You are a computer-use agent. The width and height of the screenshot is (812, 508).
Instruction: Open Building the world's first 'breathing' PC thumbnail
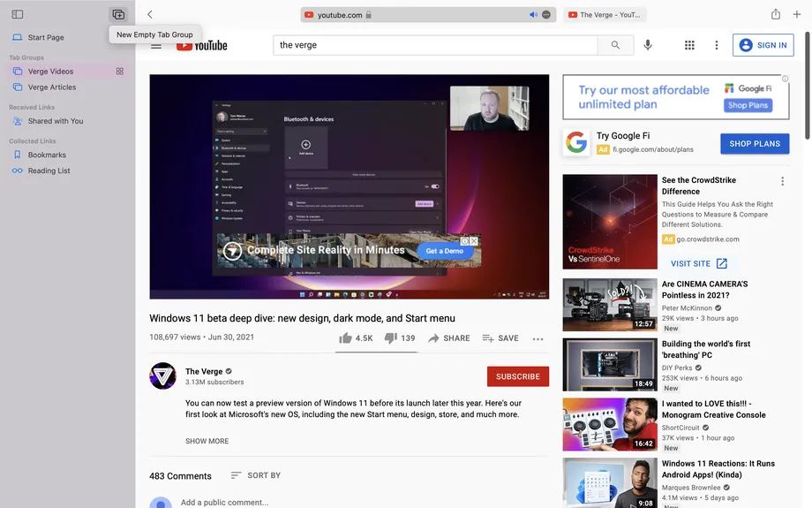click(610, 364)
